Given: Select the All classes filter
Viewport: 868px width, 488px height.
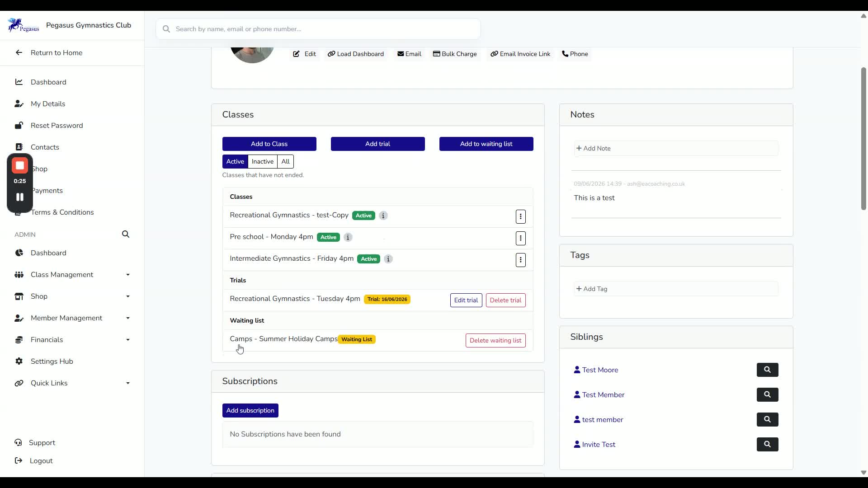Looking at the screenshot, I should [x=285, y=161].
